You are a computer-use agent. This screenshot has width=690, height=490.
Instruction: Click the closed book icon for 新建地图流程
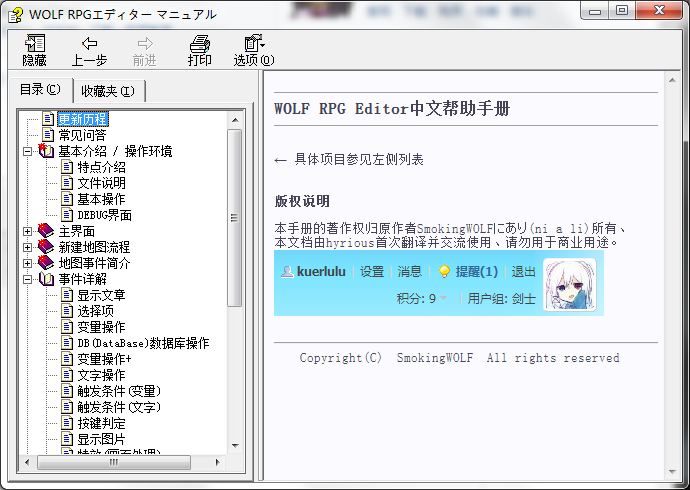click(x=46, y=247)
